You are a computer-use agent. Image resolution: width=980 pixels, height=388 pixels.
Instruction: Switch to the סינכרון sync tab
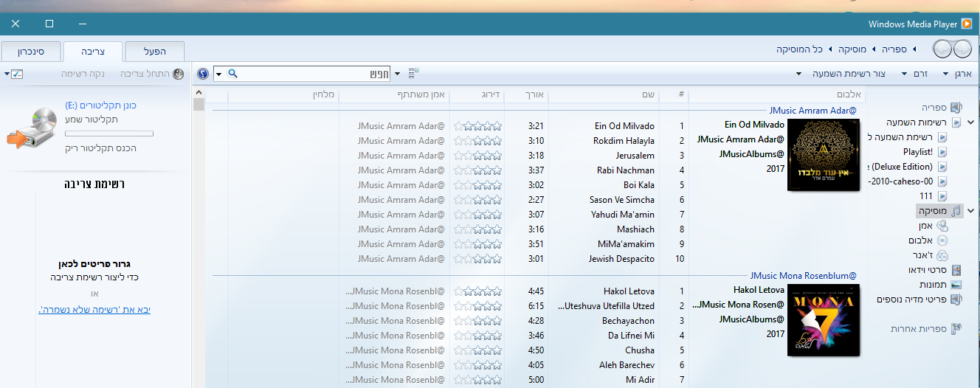point(31,52)
